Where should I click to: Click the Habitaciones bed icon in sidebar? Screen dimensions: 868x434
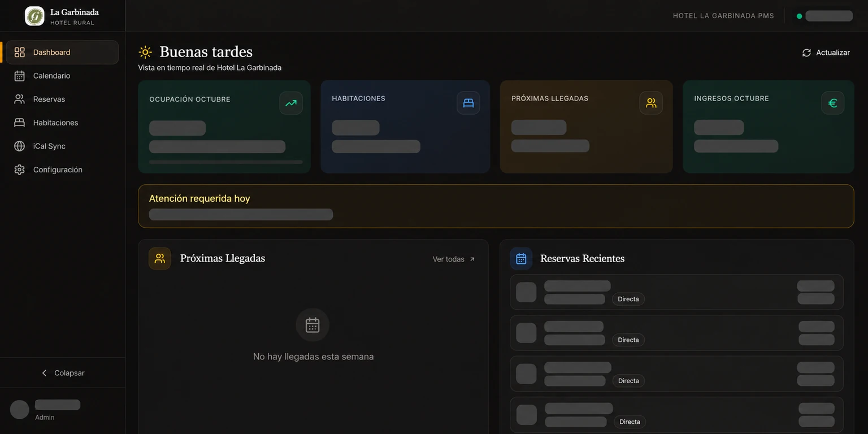point(20,123)
